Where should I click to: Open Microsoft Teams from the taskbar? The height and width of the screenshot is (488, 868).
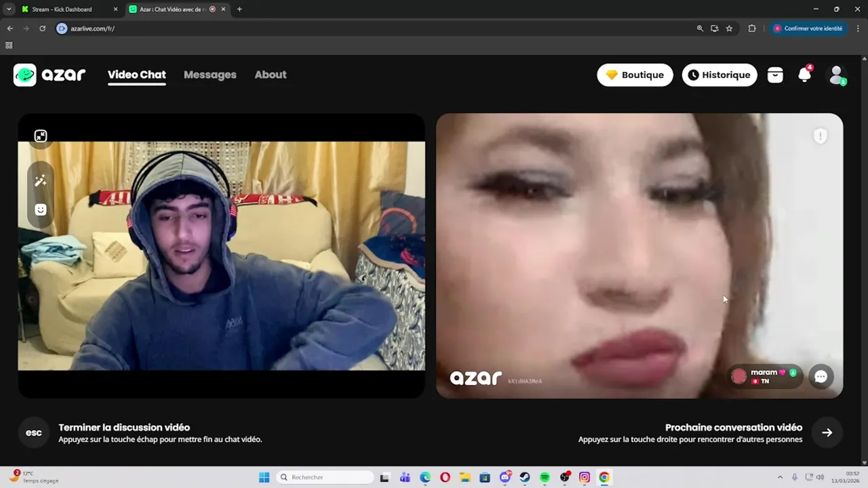(405, 477)
